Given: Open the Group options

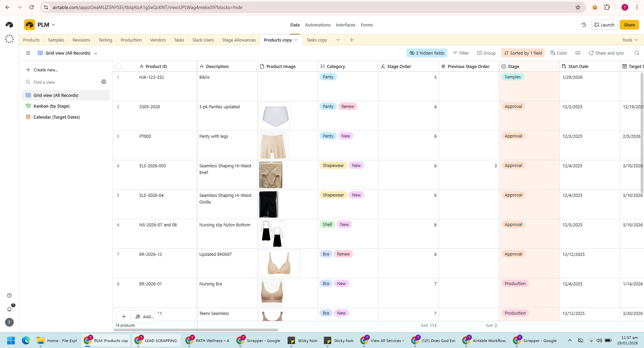Looking at the screenshot, I should coord(486,53).
